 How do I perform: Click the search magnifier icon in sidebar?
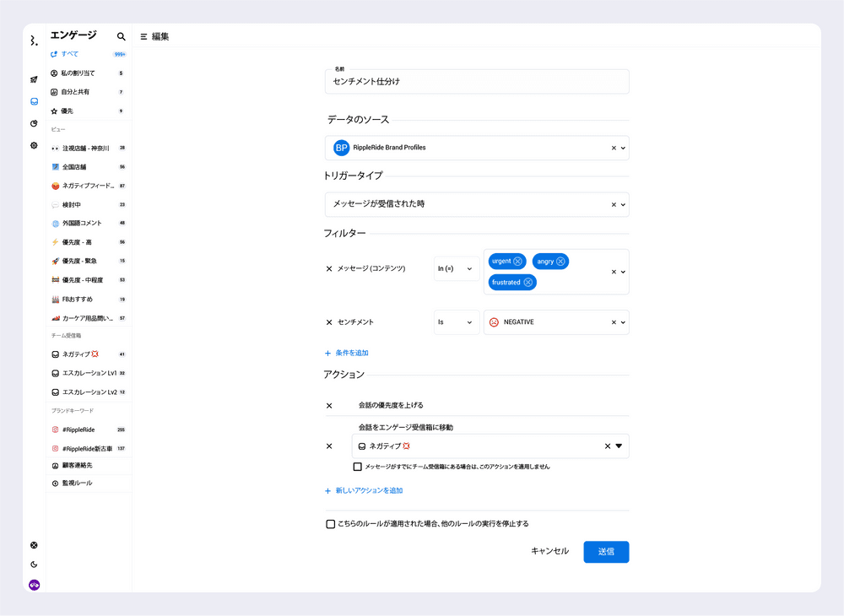122,36
